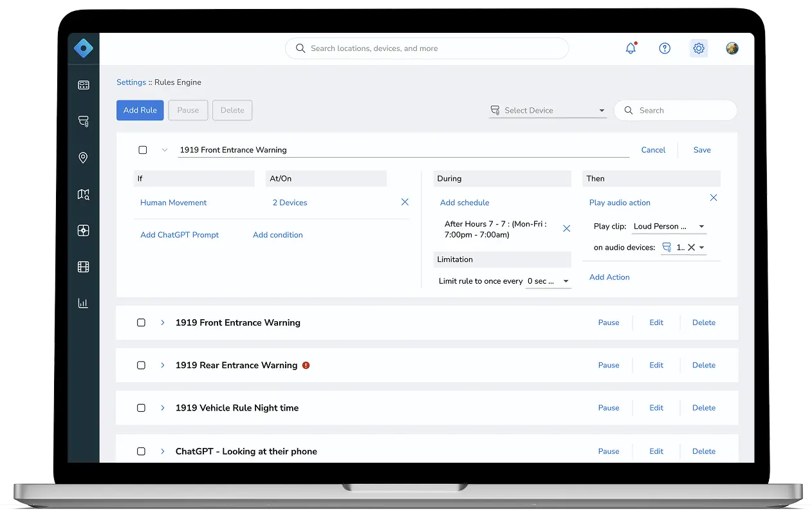Click the settings gear icon
812x520 pixels.
click(x=699, y=48)
